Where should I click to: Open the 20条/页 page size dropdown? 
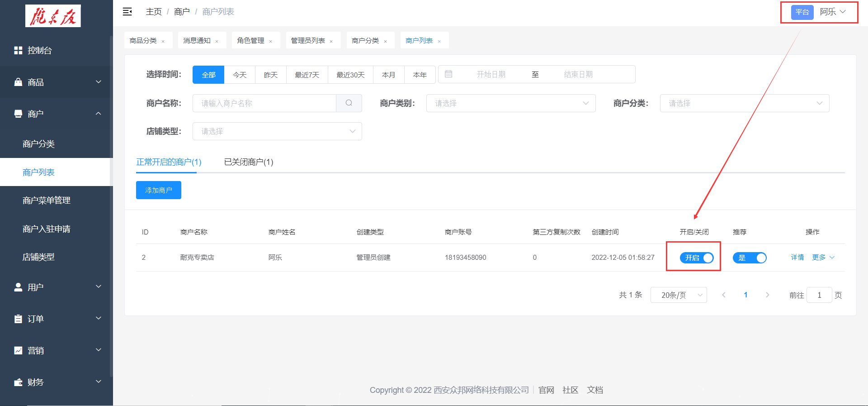click(679, 295)
